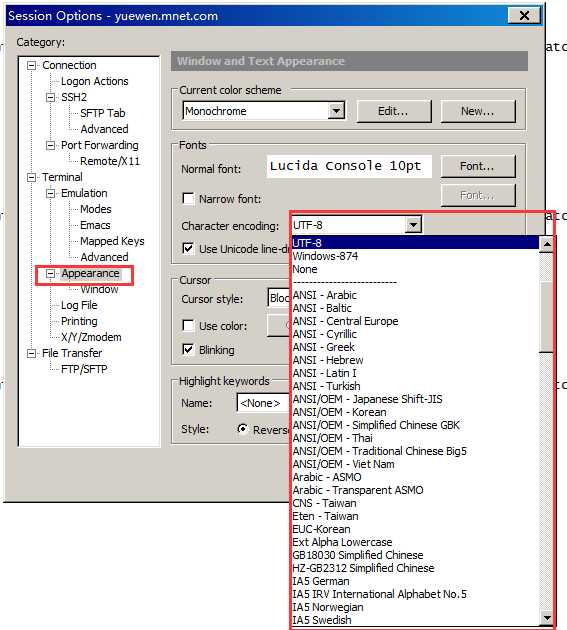Select Modes under Emulation
Image resolution: width=567 pixels, height=630 pixels.
[x=96, y=209]
